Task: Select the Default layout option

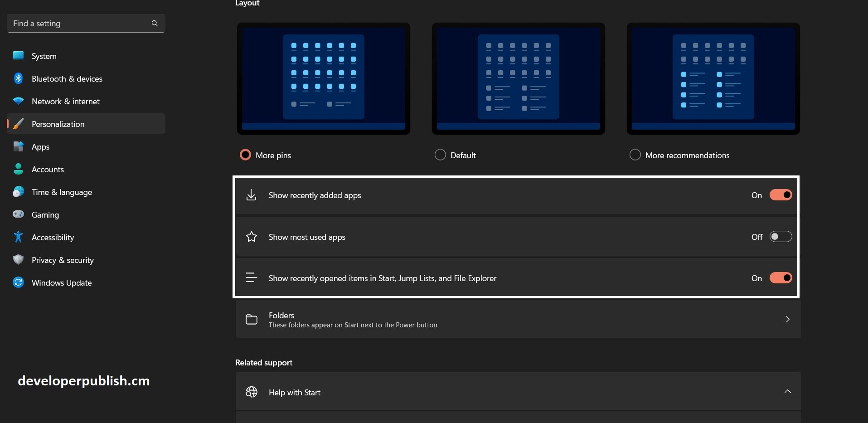Action: [440, 155]
